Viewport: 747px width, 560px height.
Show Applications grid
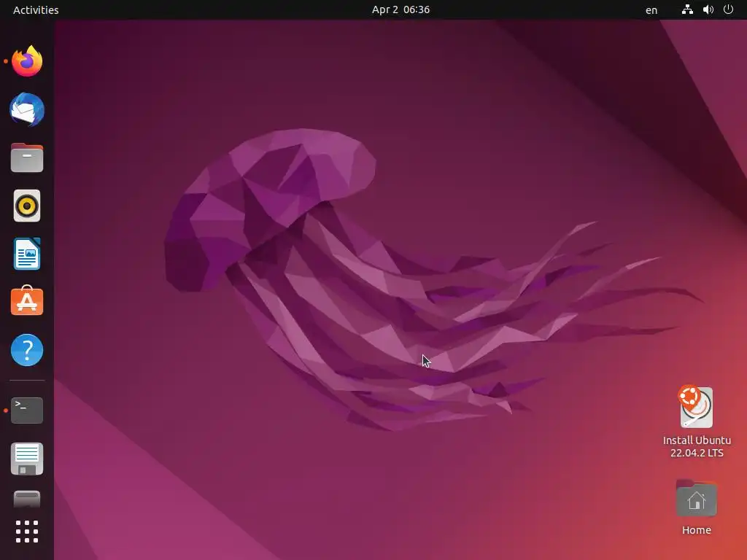click(x=27, y=532)
